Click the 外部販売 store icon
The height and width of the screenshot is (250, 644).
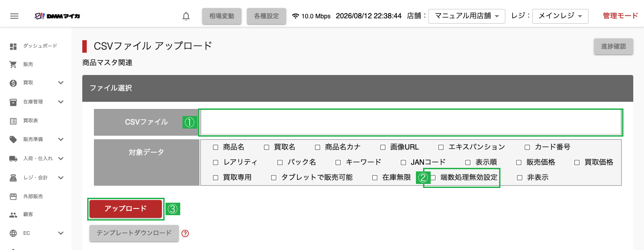[x=13, y=196]
